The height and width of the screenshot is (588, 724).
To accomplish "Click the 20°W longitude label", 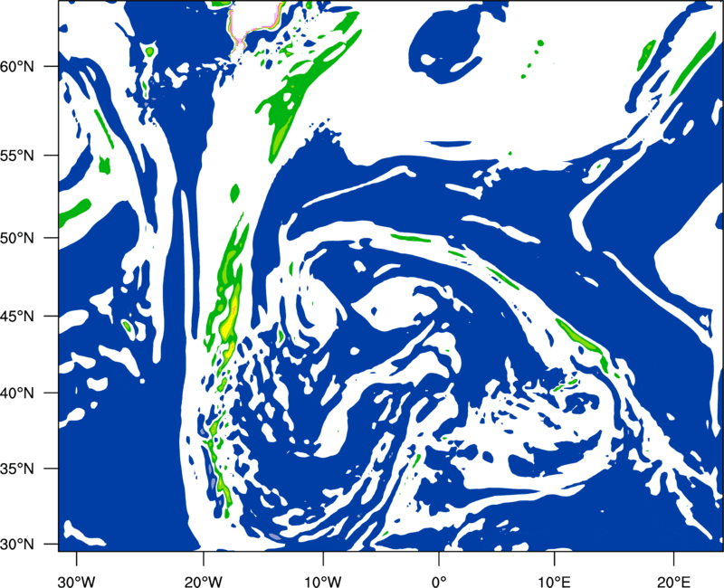I will point(204,581).
